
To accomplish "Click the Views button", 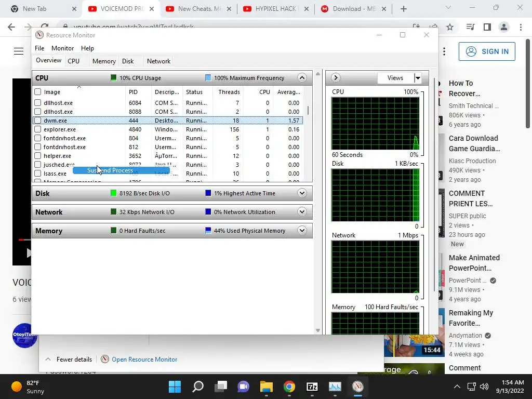I will 395,78.
